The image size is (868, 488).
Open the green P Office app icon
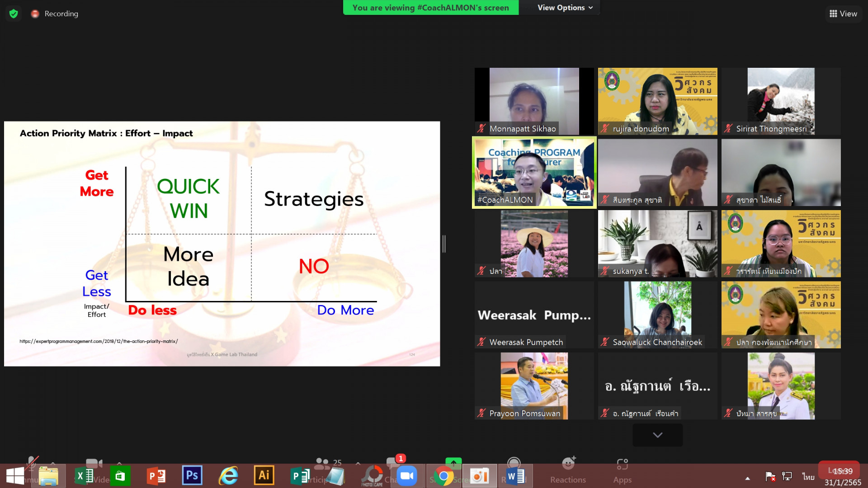tap(300, 476)
